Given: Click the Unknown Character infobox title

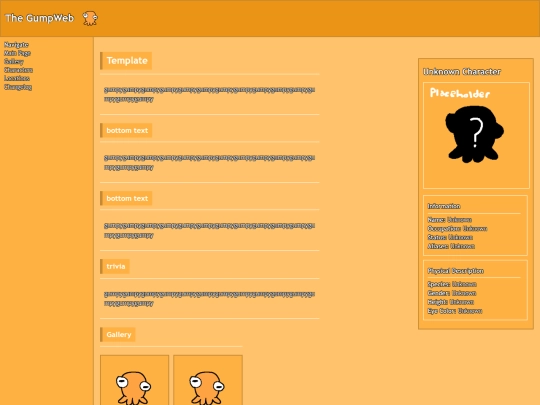Looking at the screenshot, I should 462,72.
